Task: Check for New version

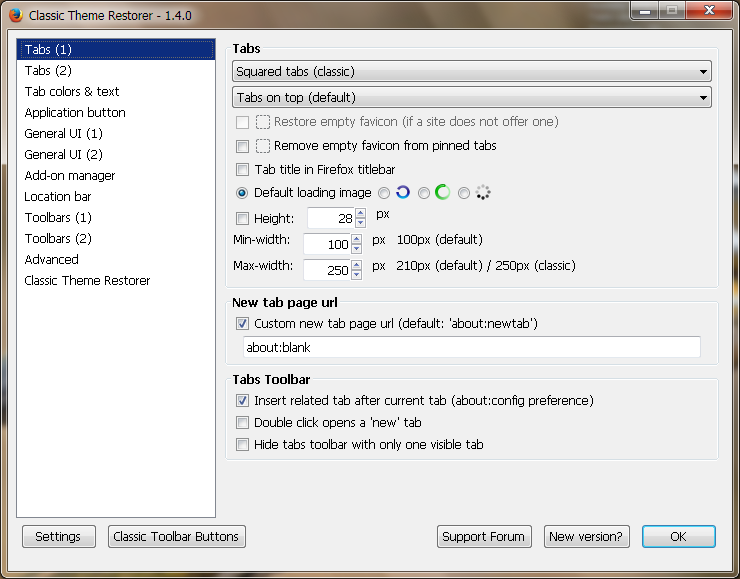Action: 587,537
